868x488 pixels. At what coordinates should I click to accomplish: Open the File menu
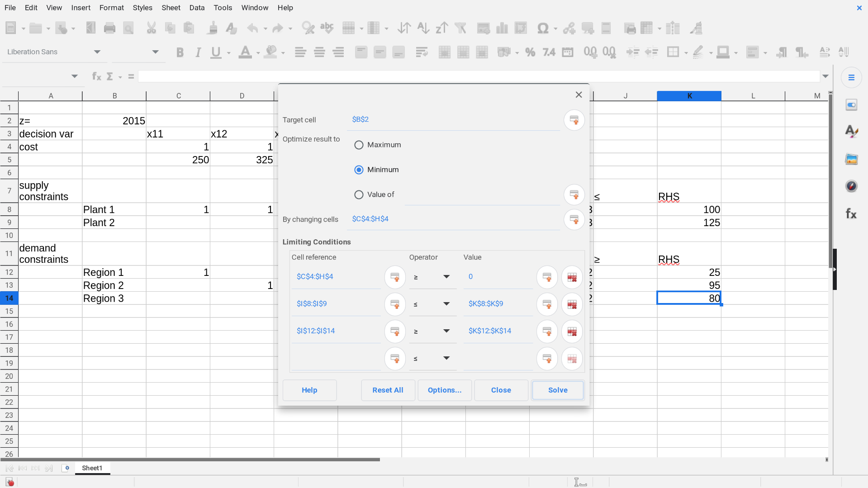coord(10,8)
